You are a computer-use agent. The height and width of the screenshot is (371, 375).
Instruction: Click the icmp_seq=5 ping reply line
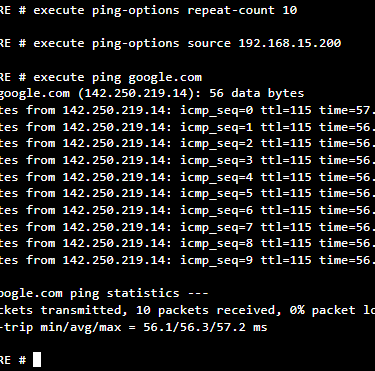[x=187, y=193]
